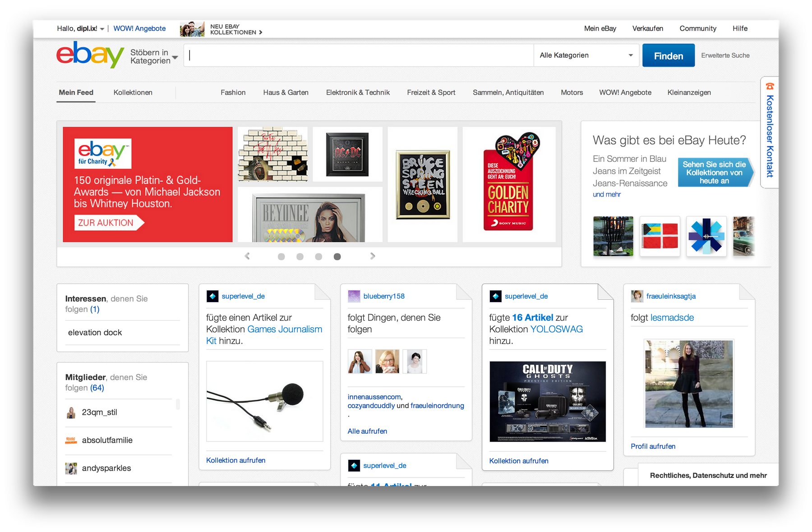
Task: Open the Beyoncé award image
Action: click(310, 215)
